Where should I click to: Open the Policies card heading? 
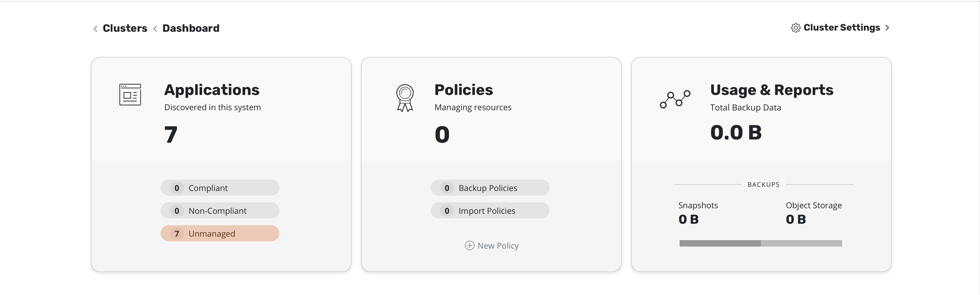click(464, 90)
